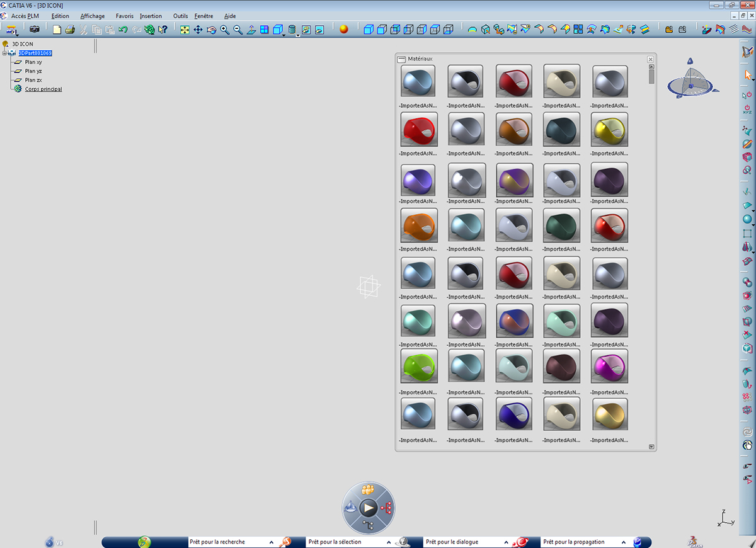
Task: Click the Print icon
Action: point(70,29)
